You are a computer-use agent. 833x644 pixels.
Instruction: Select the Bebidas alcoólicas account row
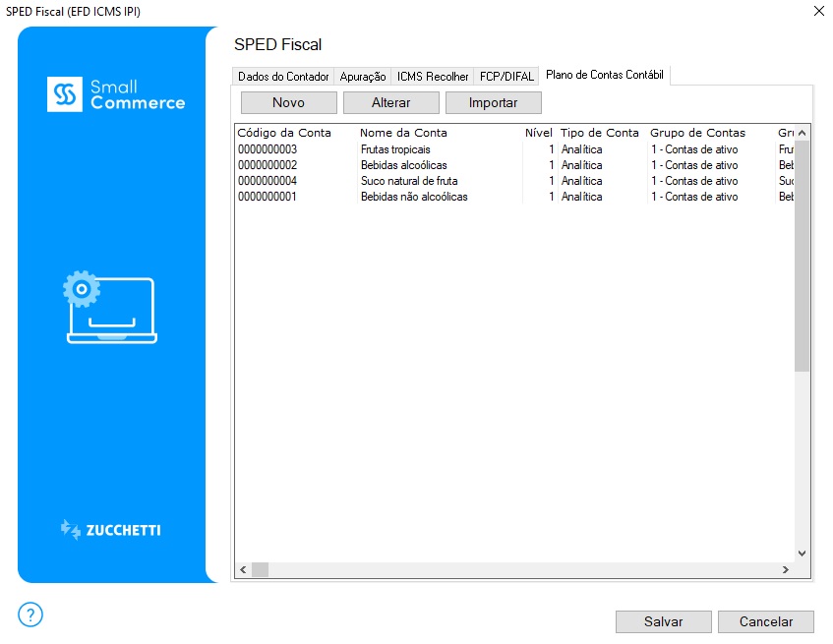(x=403, y=165)
